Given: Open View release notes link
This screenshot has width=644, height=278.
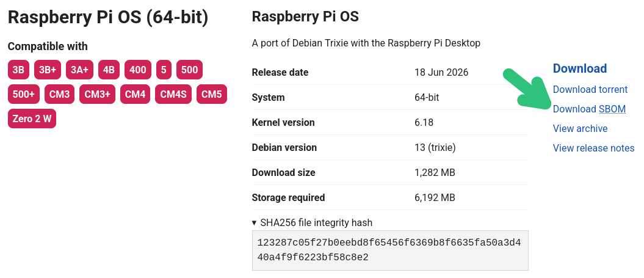Looking at the screenshot, I should [593, 148].
